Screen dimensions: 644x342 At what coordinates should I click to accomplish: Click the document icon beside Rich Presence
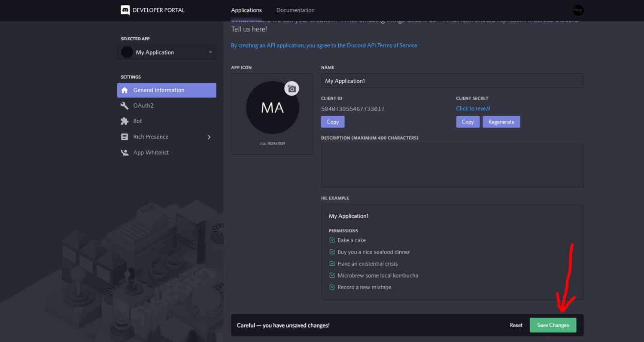coord(125,137)
